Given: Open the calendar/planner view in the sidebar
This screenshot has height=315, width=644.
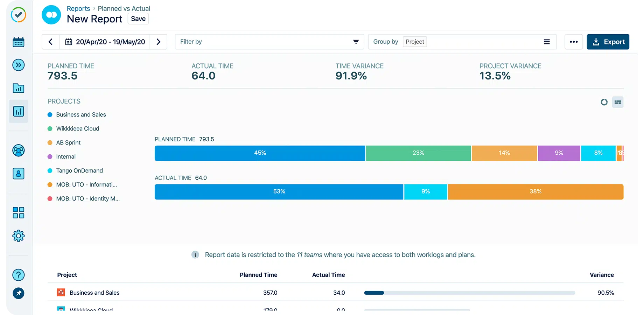Looking at the screenshot, I should tap(18, 42).
